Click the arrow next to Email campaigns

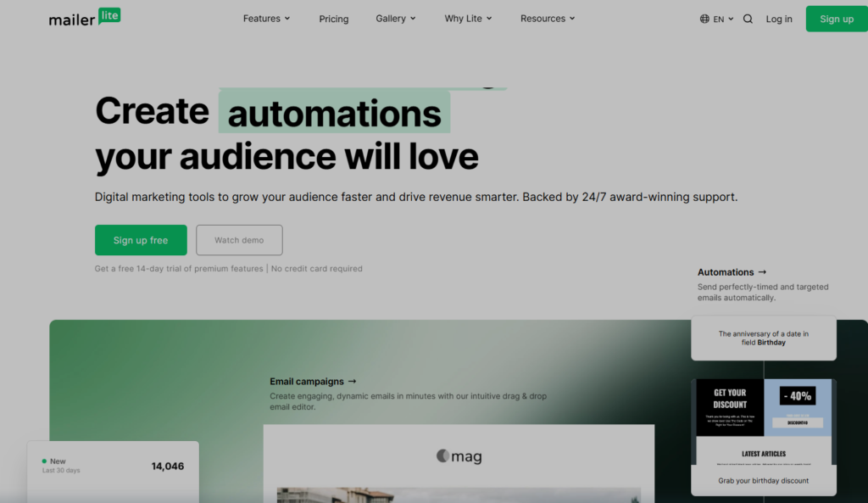click(352, 382)
